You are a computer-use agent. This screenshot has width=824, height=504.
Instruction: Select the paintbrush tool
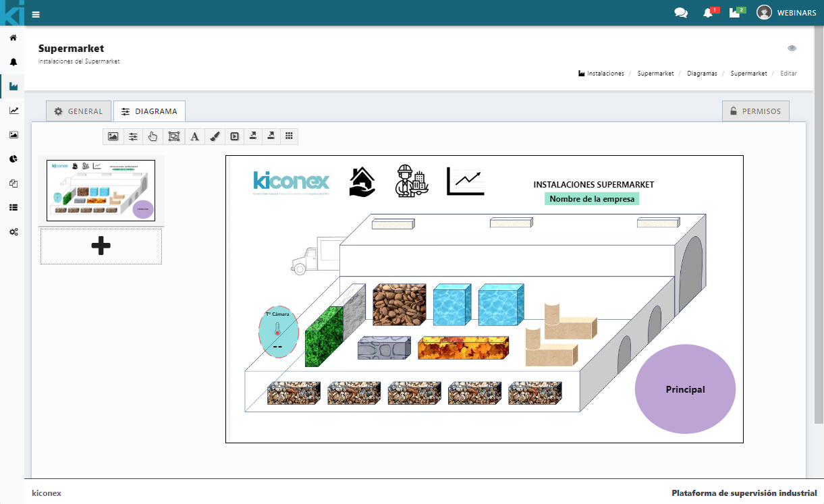(214, 136)
